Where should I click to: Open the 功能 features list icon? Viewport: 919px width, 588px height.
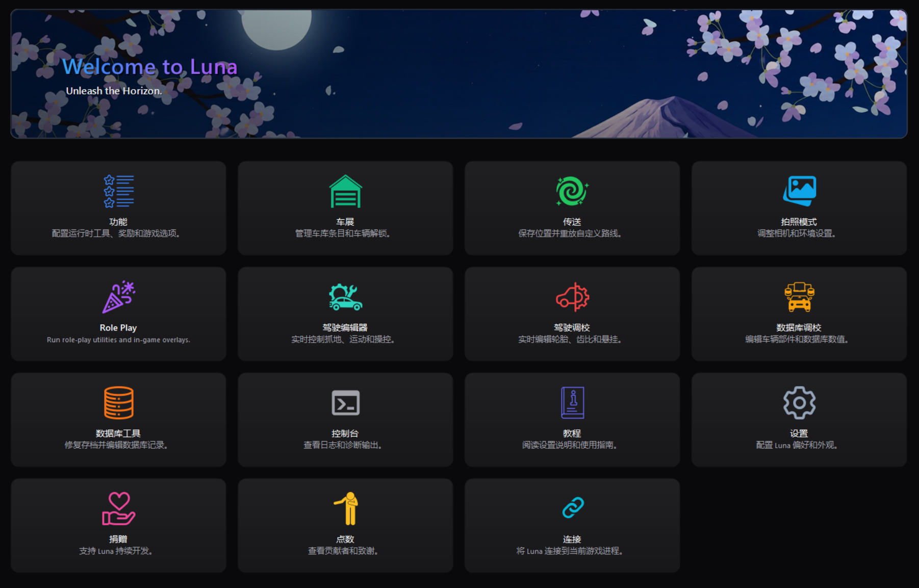point(118,191)
